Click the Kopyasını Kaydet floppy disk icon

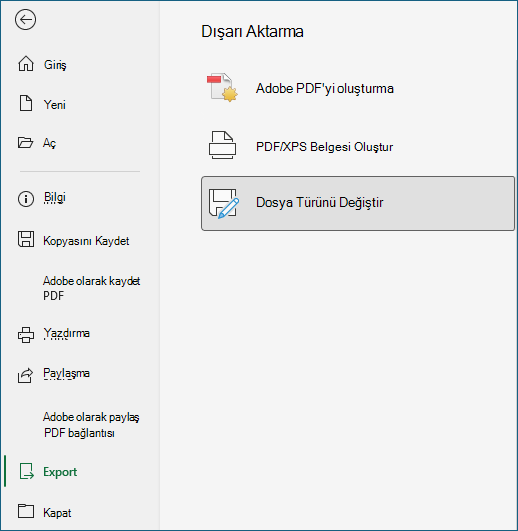[x=26, y=239]
